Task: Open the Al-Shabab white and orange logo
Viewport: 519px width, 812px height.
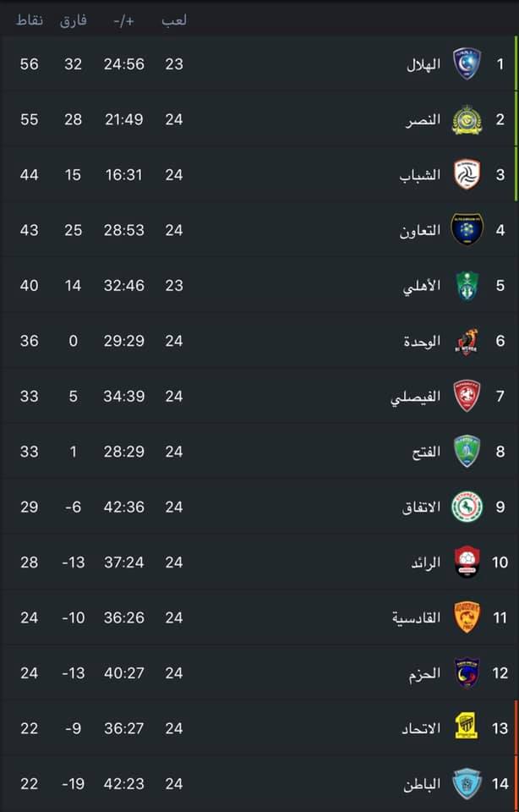Action: click(x=467, y=174)
